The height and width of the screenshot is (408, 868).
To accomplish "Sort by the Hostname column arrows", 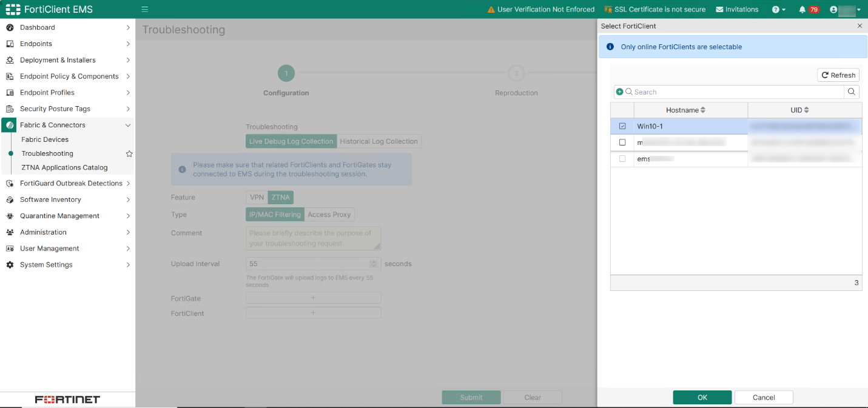I will coord(703,110).
